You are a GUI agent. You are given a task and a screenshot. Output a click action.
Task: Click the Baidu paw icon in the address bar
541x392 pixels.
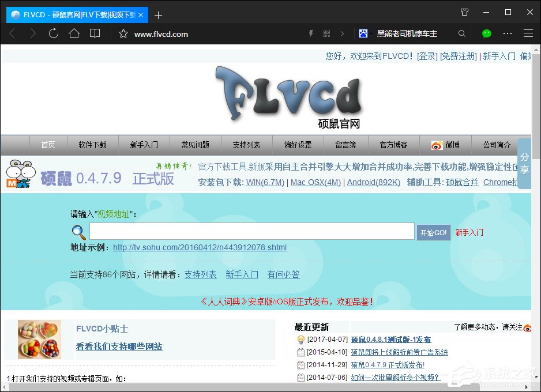(x=363, y=33)
